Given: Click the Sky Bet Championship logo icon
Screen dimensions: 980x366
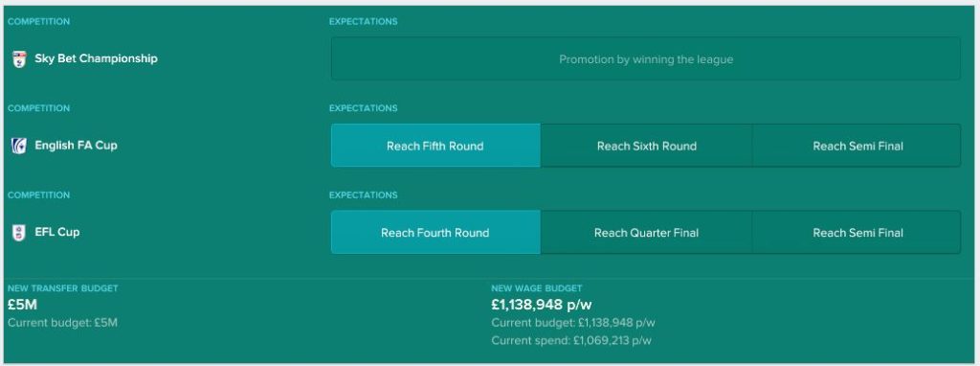Looking at the screenshot, I should tap(19, 59).
